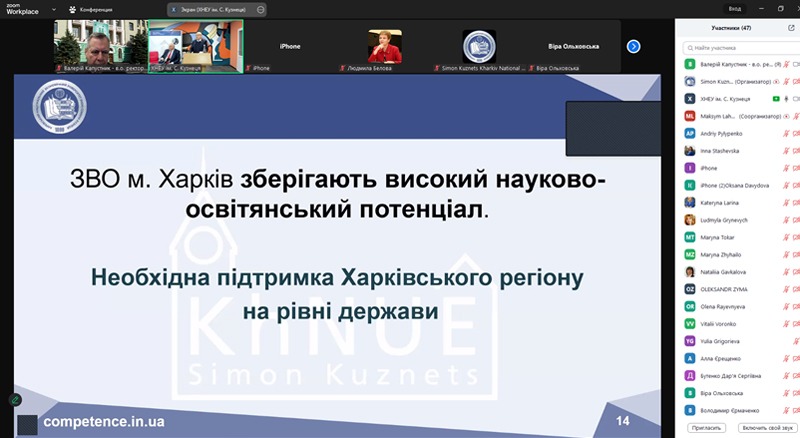This screenshot has height=438, width=800.
Task: Click the avatar of Maksym Lah co-host
Action: click(x=690, y=116)
